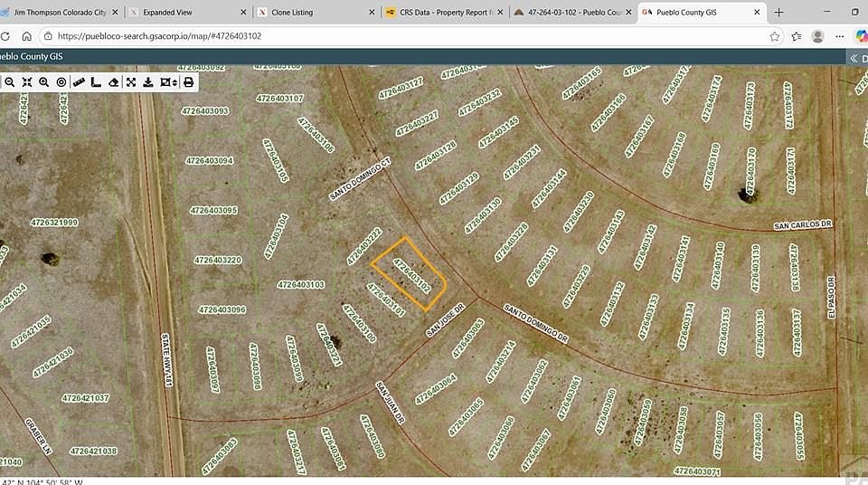Click the Pueblo County GIS header title
Screen dimensions: 868x485
[x=32, y=56]
